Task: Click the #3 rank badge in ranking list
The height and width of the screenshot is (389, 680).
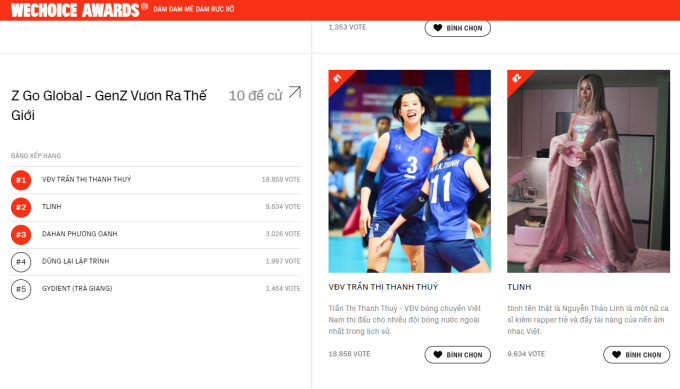Action: [x=21, y=235]
